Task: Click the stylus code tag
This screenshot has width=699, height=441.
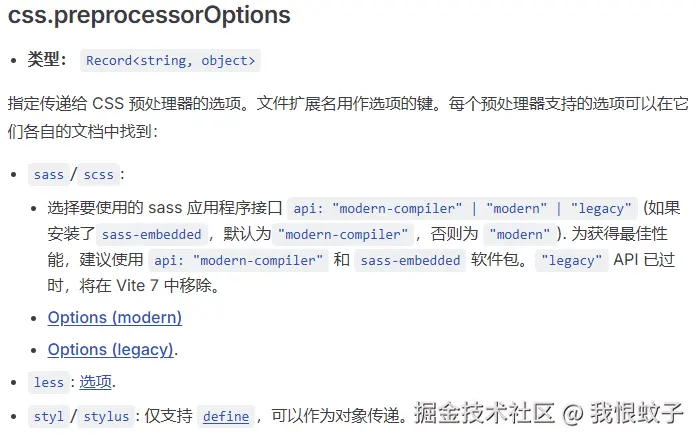Action: (x=106, y=416)
